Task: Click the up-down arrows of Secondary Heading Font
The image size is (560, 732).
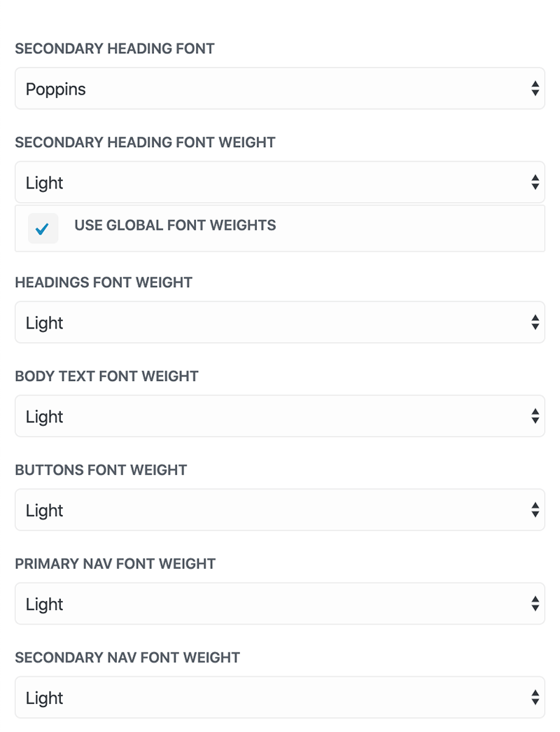Action: click(x=535, y=88)
